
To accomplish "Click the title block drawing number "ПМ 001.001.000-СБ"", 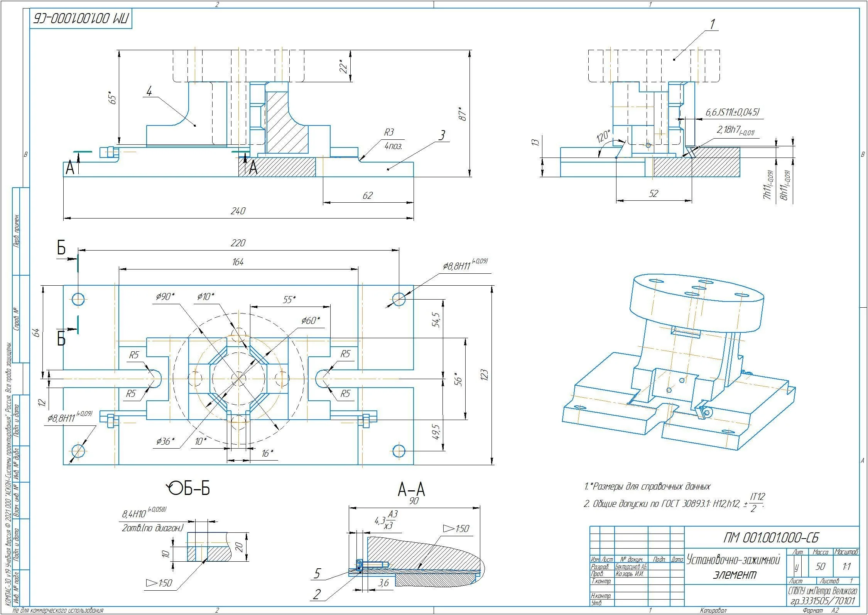I will (x=771, y=537).
